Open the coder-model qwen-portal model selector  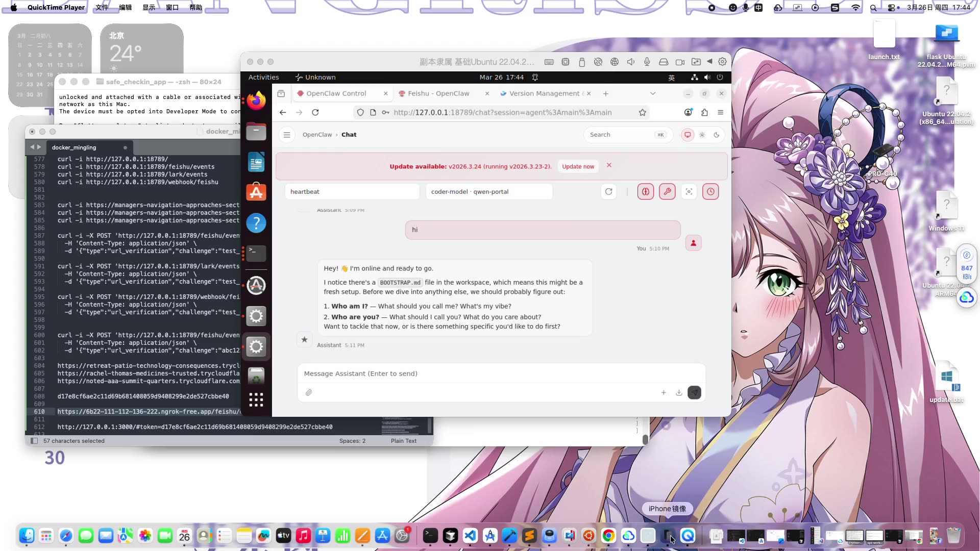[x=489, y=192]
